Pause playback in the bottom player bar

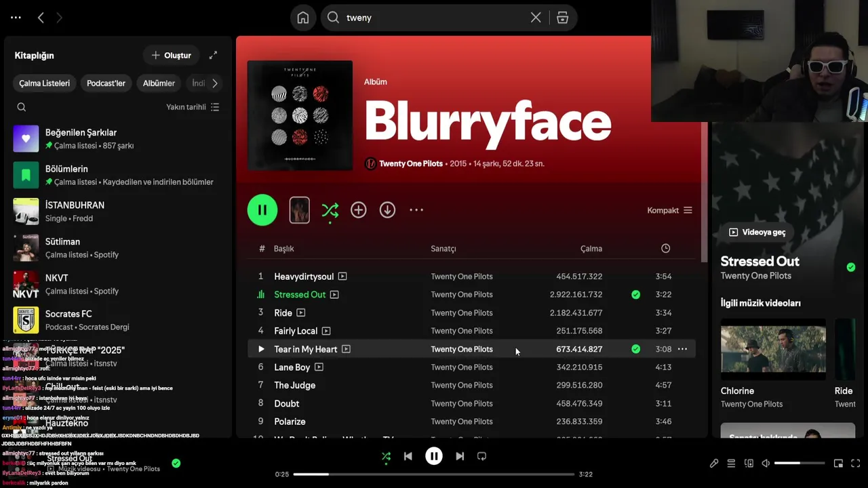434,456
